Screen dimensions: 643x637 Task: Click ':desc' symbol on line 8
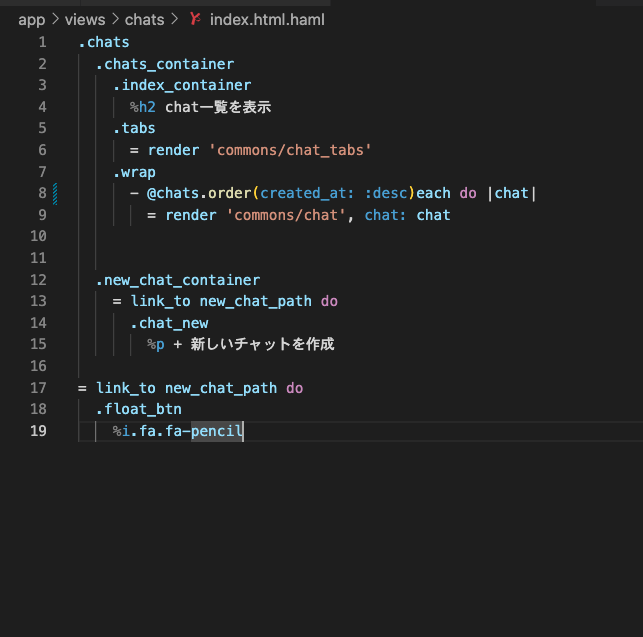pos(386,193)
